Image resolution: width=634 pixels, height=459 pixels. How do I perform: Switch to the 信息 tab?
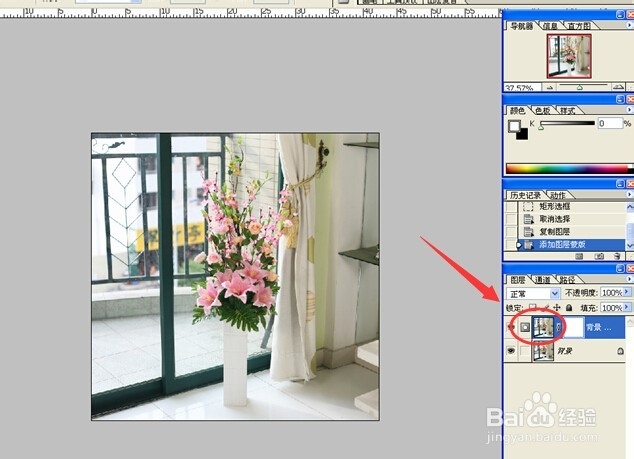point(549,26)
